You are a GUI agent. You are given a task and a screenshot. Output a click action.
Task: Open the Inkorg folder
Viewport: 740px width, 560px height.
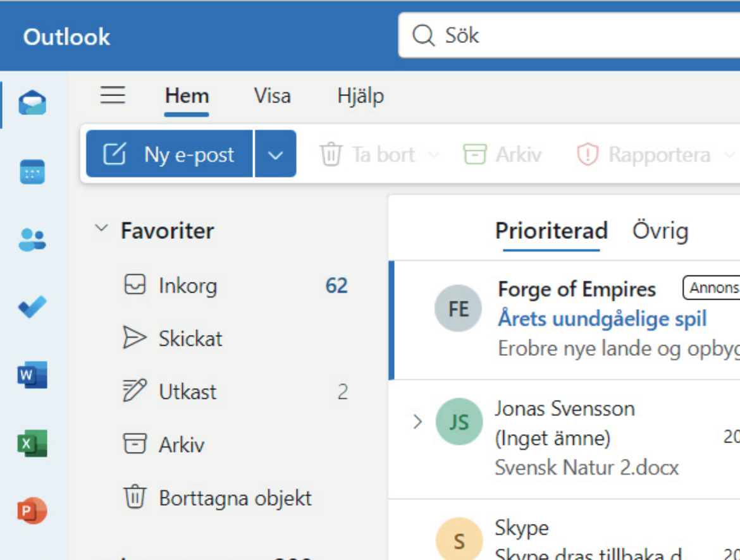(187, 286)
